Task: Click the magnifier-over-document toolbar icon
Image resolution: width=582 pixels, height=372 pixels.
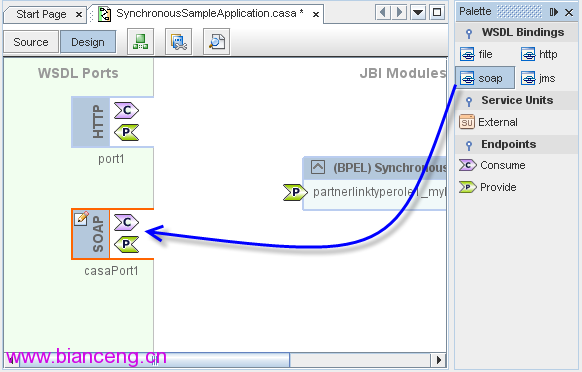Action: (217, 42)
